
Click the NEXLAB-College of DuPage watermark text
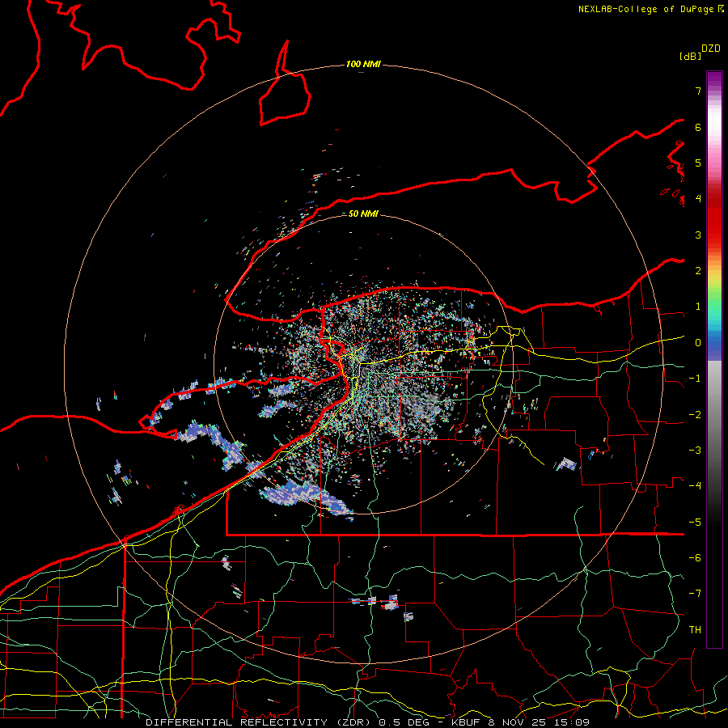651,9
